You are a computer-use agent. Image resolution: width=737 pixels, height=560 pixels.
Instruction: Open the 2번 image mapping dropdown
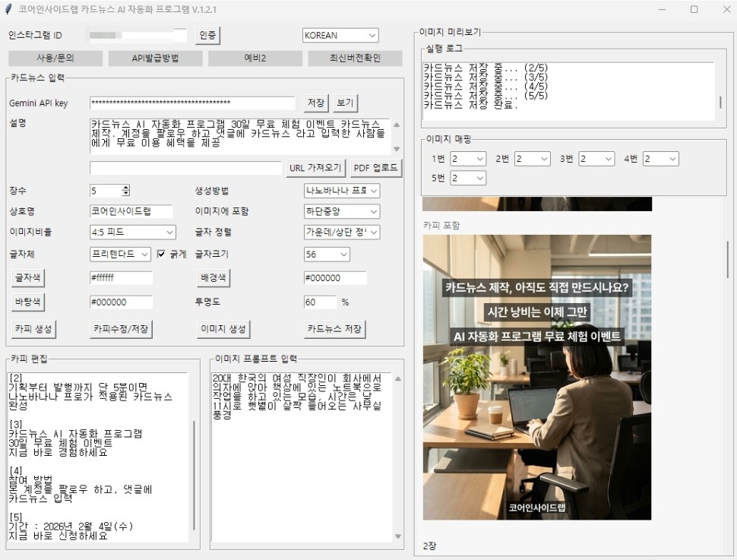(532, 159)
